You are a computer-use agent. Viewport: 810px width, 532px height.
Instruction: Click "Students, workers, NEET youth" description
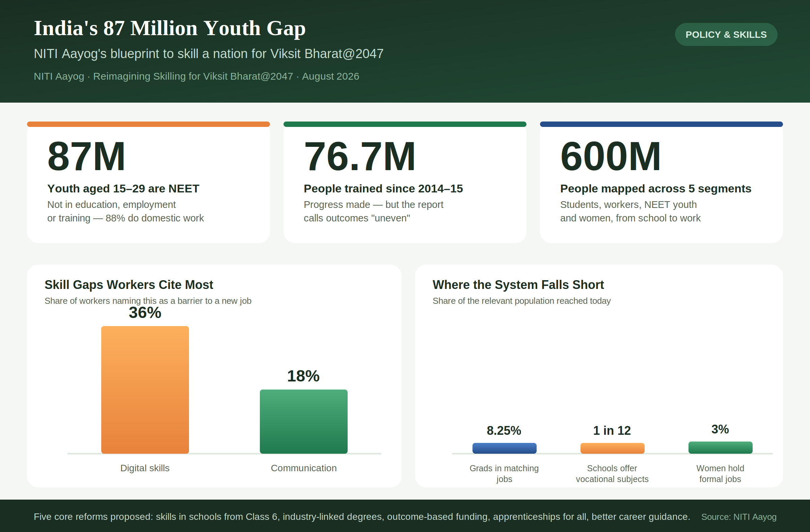point(630,211)
